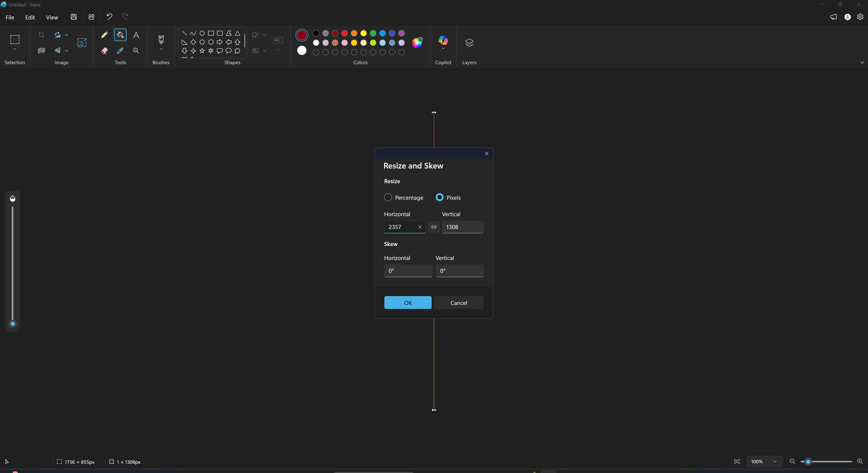Select the Pixels radio button
Screen dimensions: 868x473
pyautogui.click(x=440, y=198)
